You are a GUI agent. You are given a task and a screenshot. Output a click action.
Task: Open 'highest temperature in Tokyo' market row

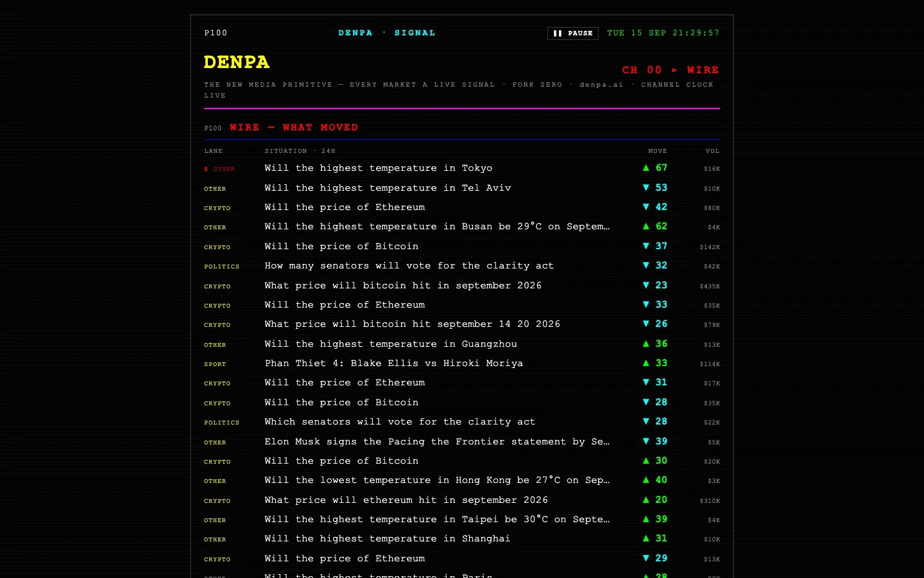click(x=462, y=168)
